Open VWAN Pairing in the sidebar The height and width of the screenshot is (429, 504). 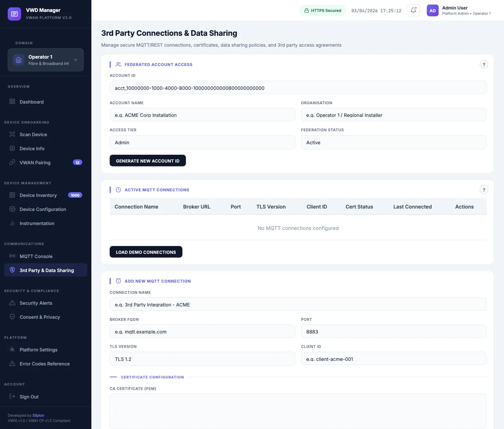pyautogui.click(x=34, y=162)
